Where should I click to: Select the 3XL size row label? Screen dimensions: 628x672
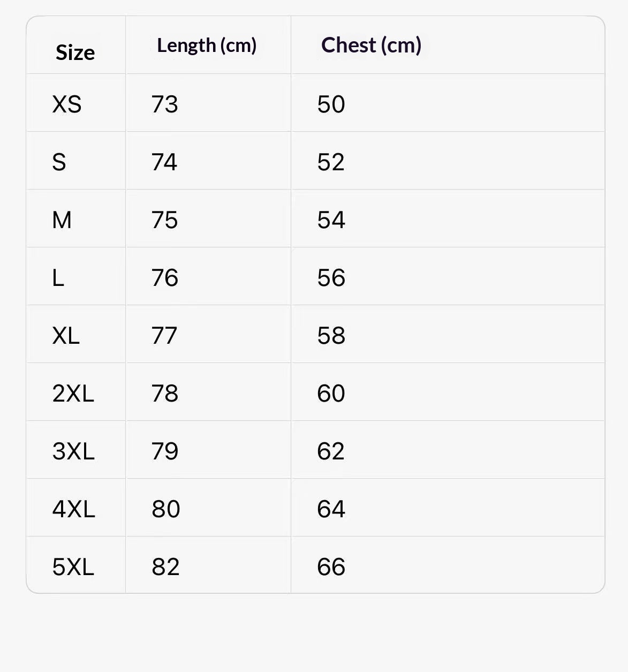point(73,451)
